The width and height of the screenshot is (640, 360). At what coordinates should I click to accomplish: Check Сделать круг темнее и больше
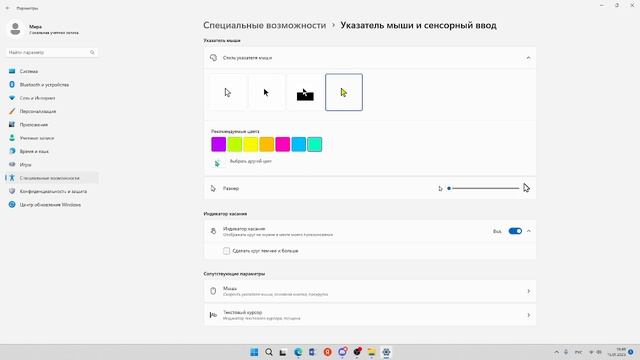[x=227, y=251]
